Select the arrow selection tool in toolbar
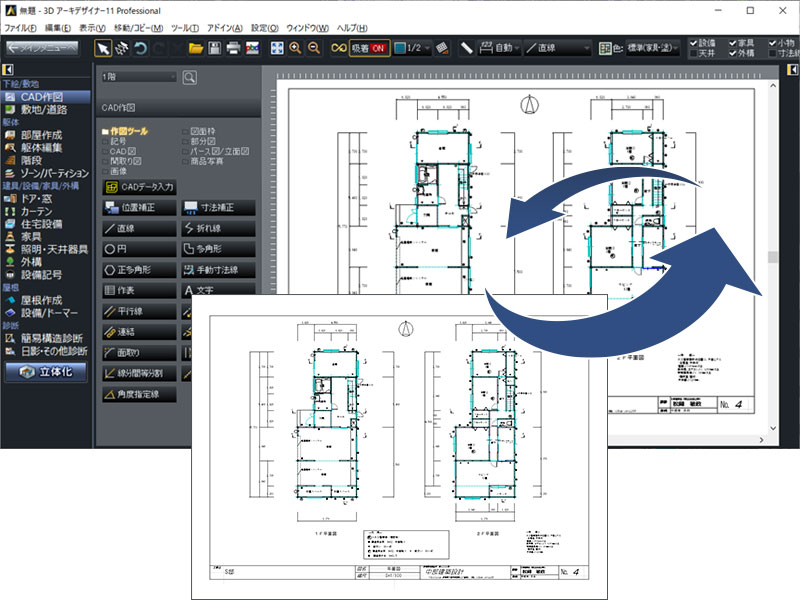 pyautogui.click(x=104, y=48)
